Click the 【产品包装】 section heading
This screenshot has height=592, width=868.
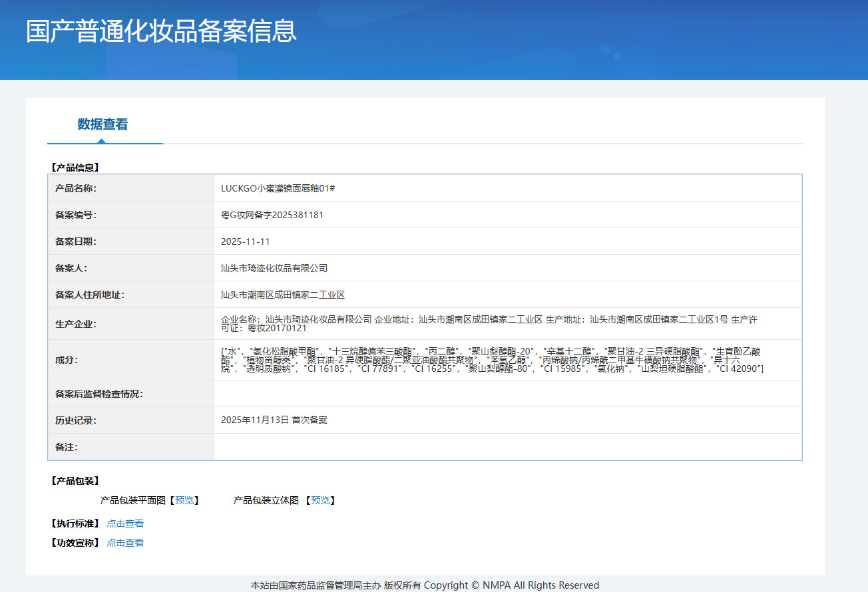tap(75, 481)
